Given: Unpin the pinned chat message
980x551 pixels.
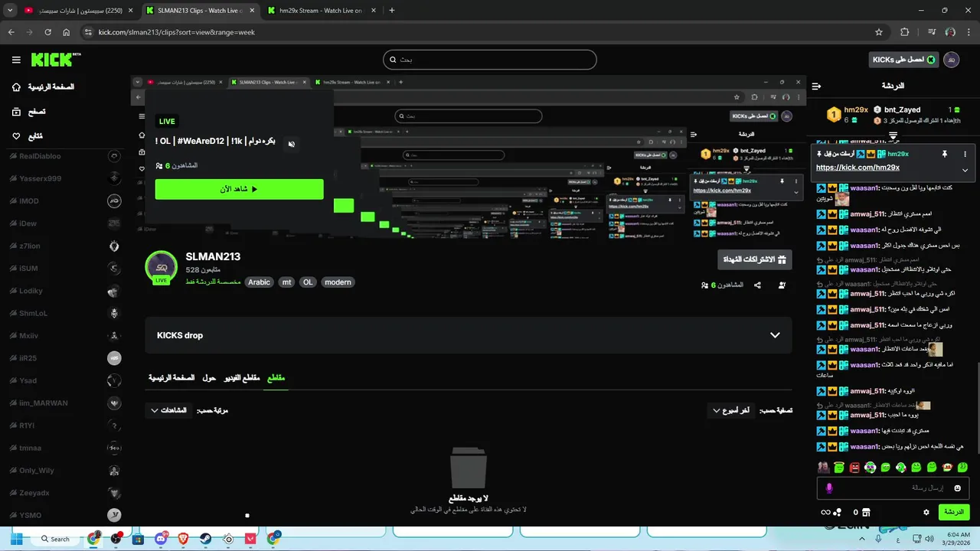Looking at the screenshot, I should [x=945, y=154].
